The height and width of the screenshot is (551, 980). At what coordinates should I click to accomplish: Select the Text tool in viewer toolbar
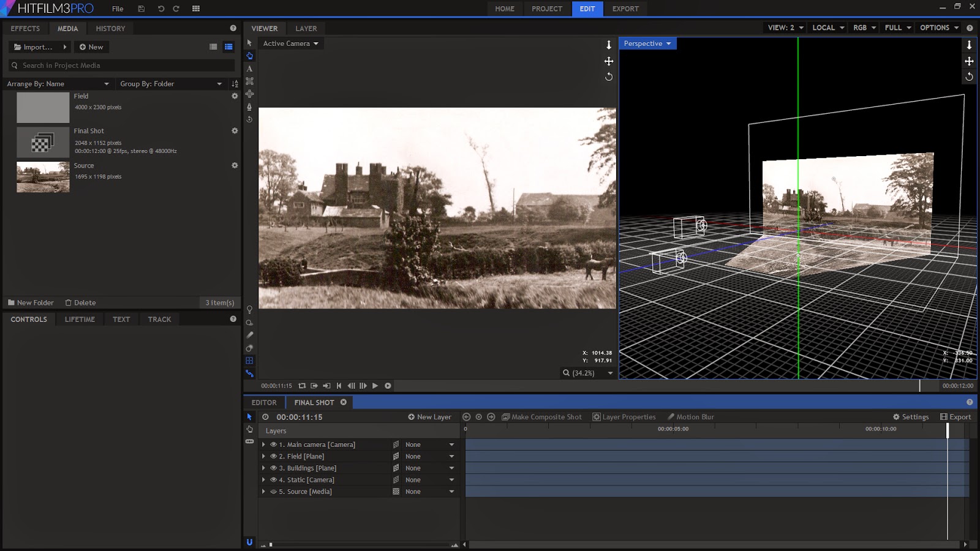(x=249, y=69)
